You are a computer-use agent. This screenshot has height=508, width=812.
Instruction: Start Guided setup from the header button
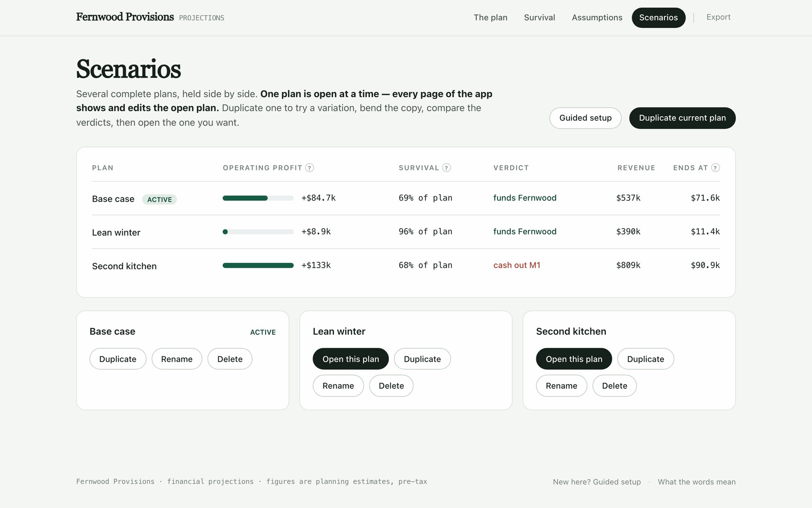585,118
